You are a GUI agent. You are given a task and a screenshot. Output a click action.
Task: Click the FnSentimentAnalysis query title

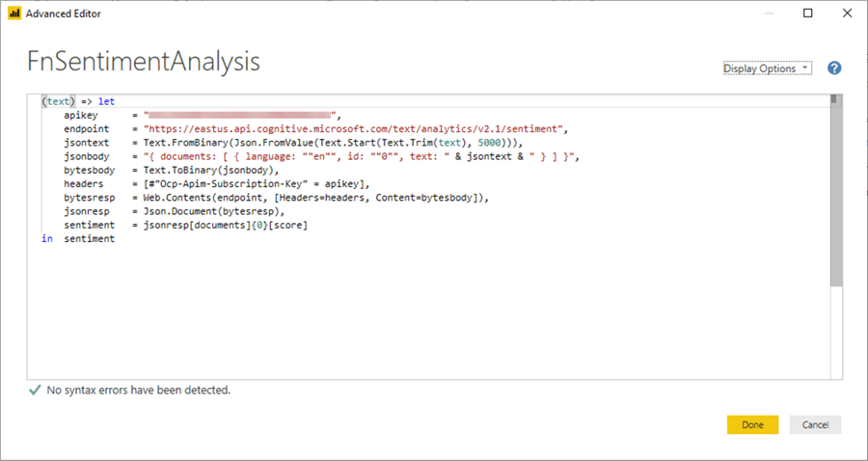click(x=144, y=63)
